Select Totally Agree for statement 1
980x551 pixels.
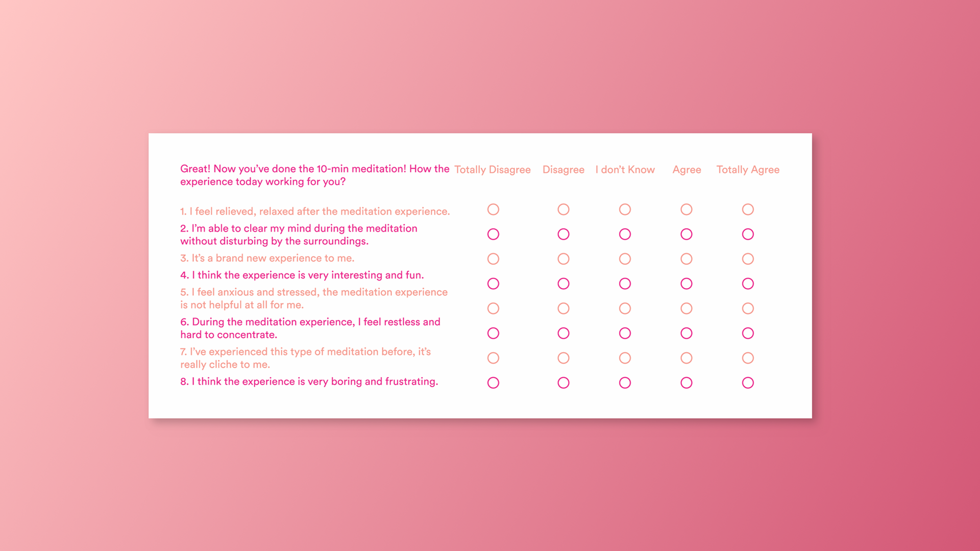click(748, 210)
